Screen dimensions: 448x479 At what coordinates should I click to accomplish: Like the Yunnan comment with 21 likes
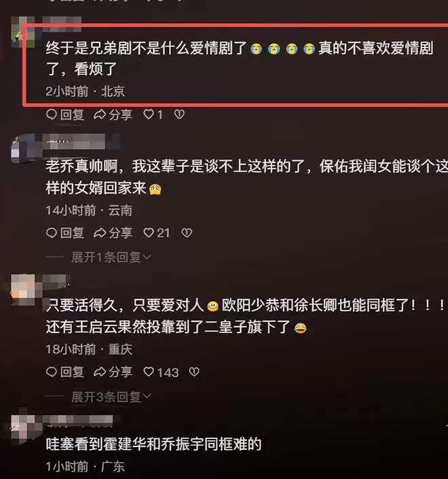pos(156,233)
